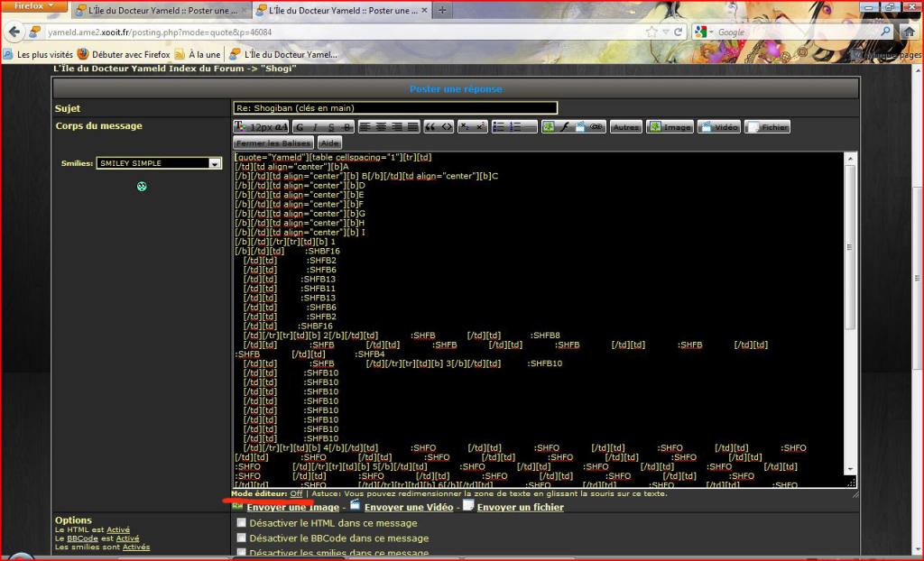Open the SMILEY SIMPLE dropdown
The width and height of the screenshot is (924, 561).
[x=159, y=163]
